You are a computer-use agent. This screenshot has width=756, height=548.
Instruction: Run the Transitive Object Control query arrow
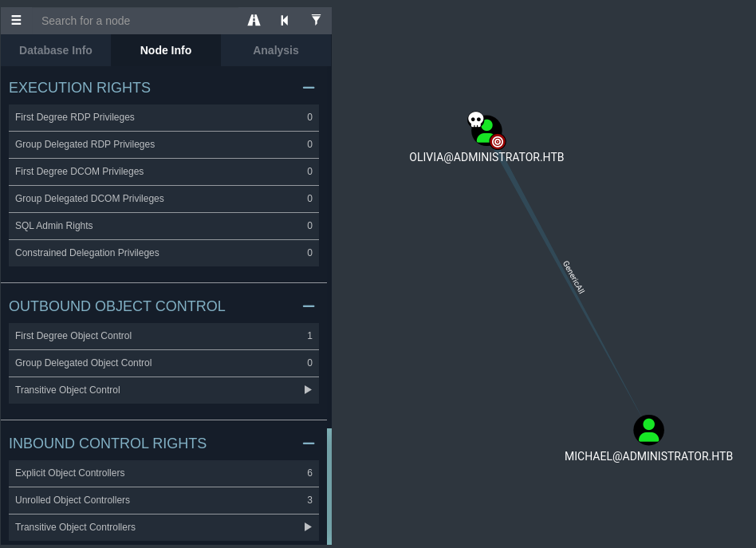pos(308,390)
